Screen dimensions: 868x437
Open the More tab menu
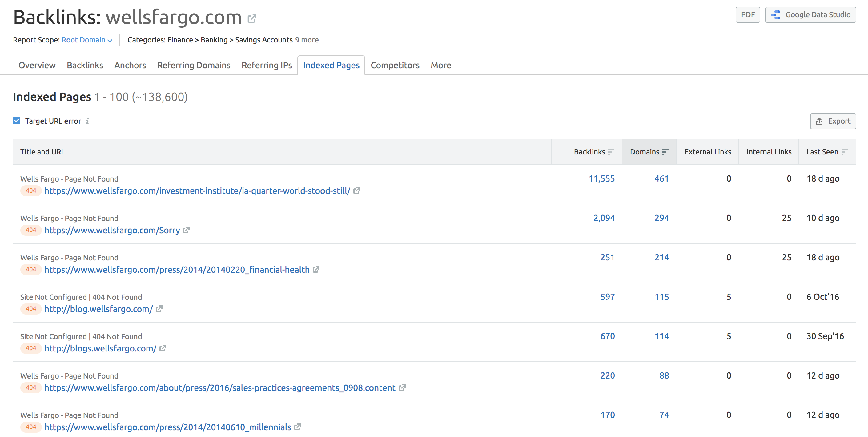(441, 65)
